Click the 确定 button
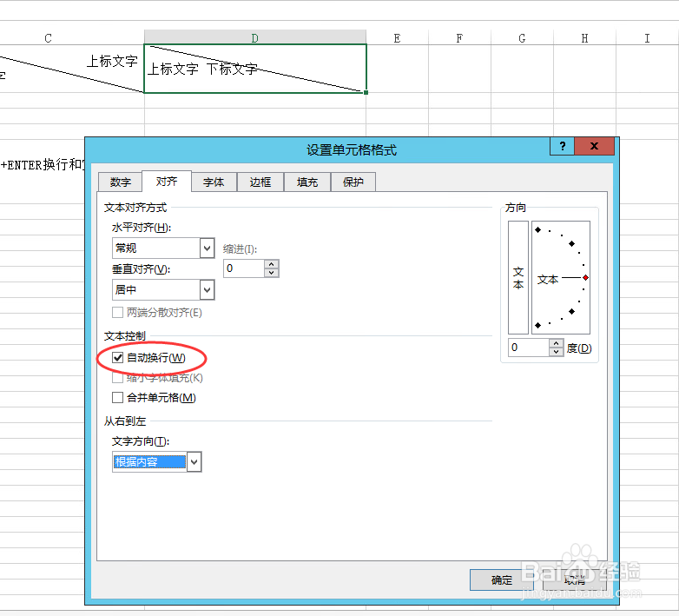Screen dimensions: 679x616 pyautogui.click(x=502, y=580)
